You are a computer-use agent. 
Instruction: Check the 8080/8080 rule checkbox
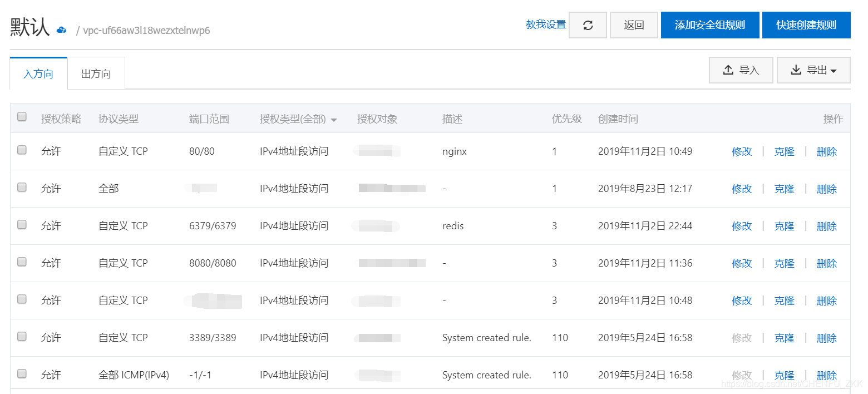pyautogui.click(x=22, y=262)
